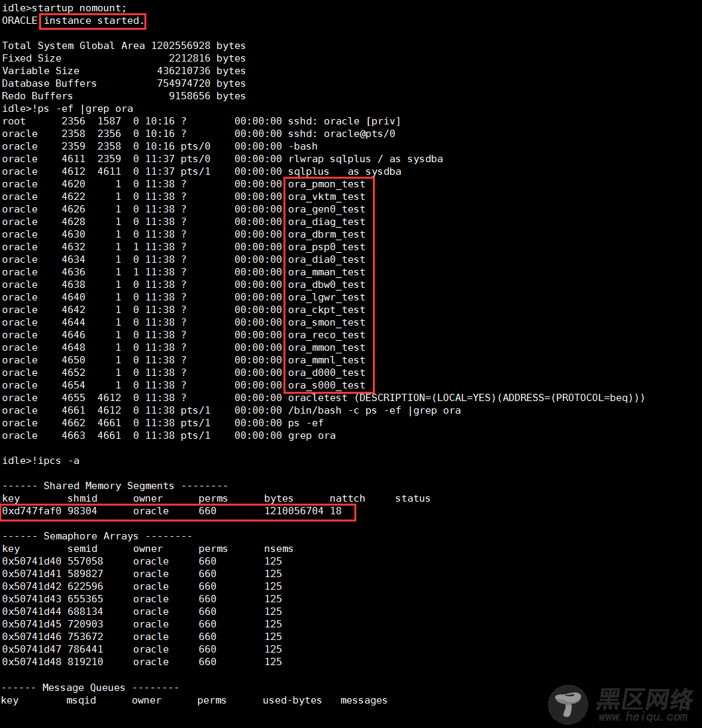Click the 'Fixed Size' label

[x=32, y=58]
